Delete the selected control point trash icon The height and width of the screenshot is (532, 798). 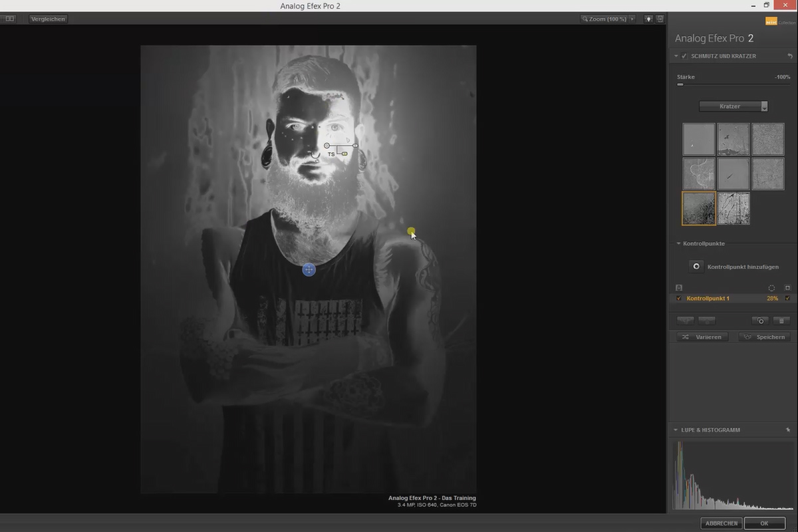click(x=781, y=321)
